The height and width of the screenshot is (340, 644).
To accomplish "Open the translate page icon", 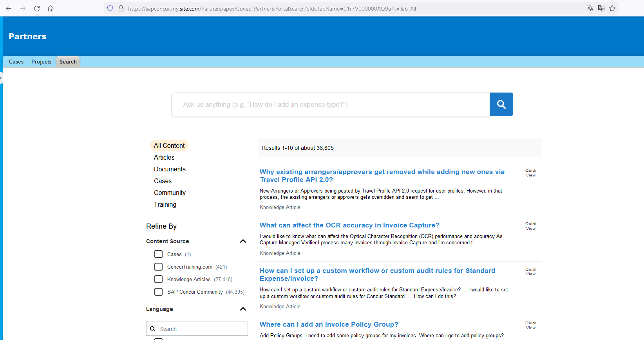I will [x=590, y=8].
